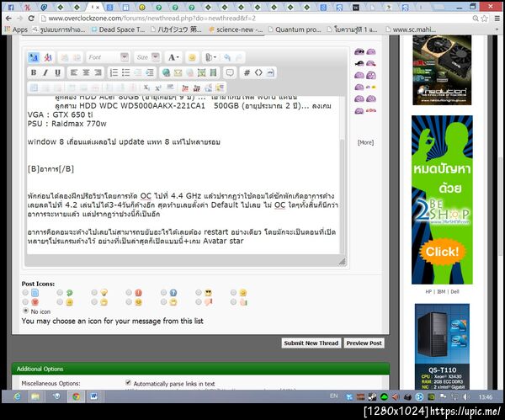
Task: Click inside the message text area
Action: point(183,175)
